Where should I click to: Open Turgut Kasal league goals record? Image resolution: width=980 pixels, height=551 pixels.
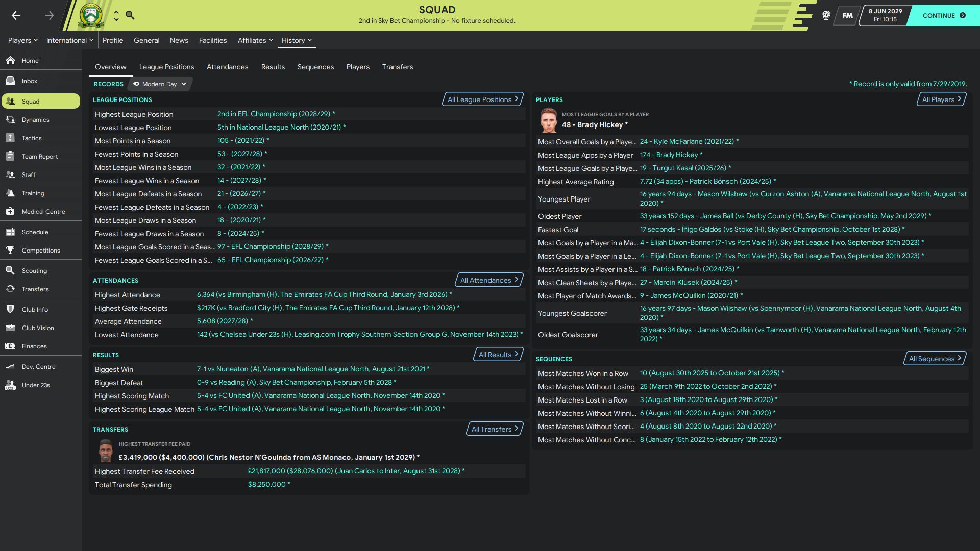pyautogui.click(x=685, y=168)
